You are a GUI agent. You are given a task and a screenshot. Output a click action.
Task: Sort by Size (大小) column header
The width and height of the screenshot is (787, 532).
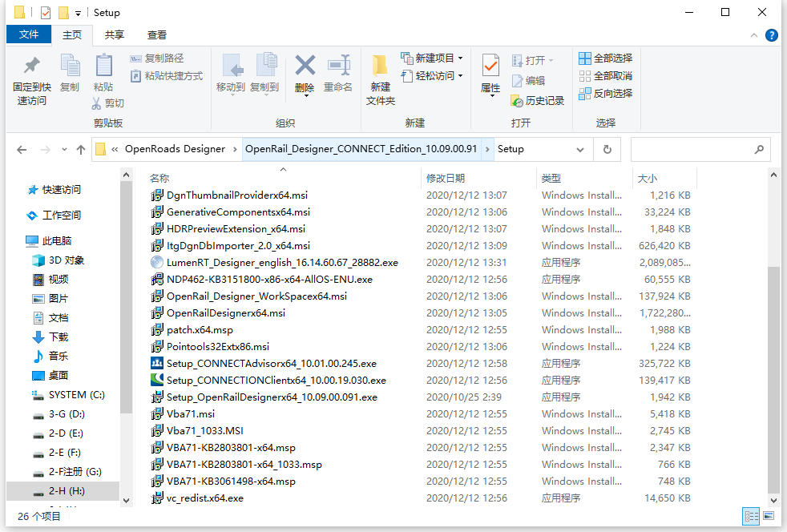647,178
